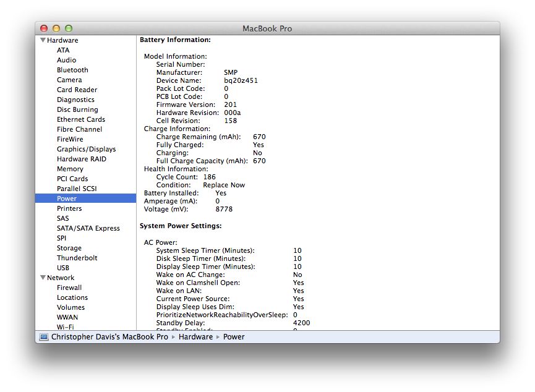
Task: Click the Current Power Source label
Action: pyautogui.click(x=193, y=299)
